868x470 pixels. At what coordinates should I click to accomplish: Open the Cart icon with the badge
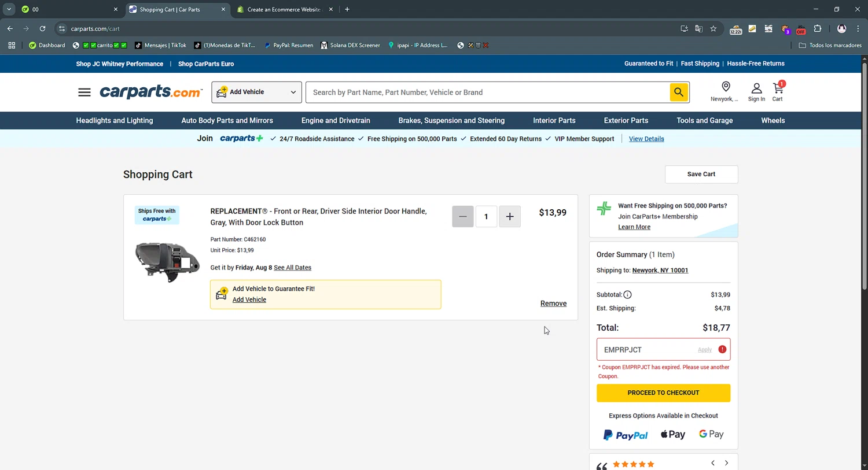[778, 88]
